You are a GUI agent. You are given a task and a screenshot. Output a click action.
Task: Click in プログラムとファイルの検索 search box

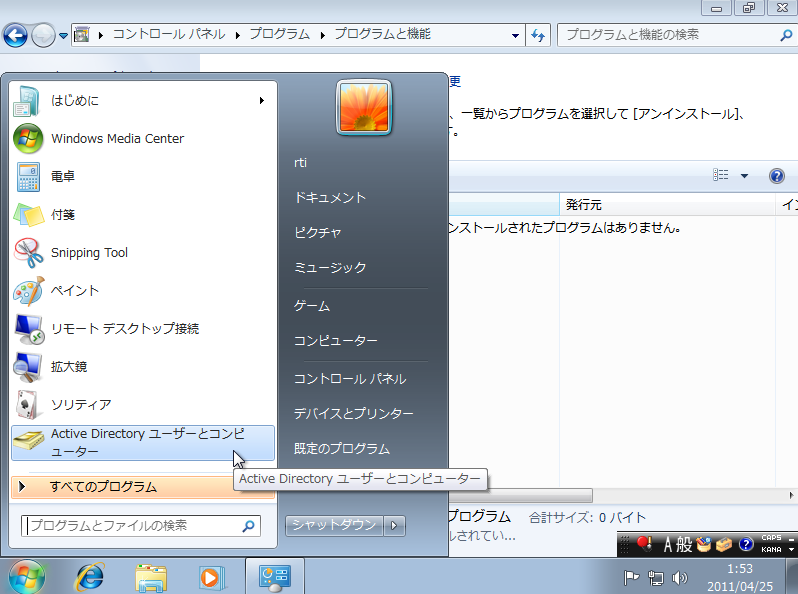(140, 526)
